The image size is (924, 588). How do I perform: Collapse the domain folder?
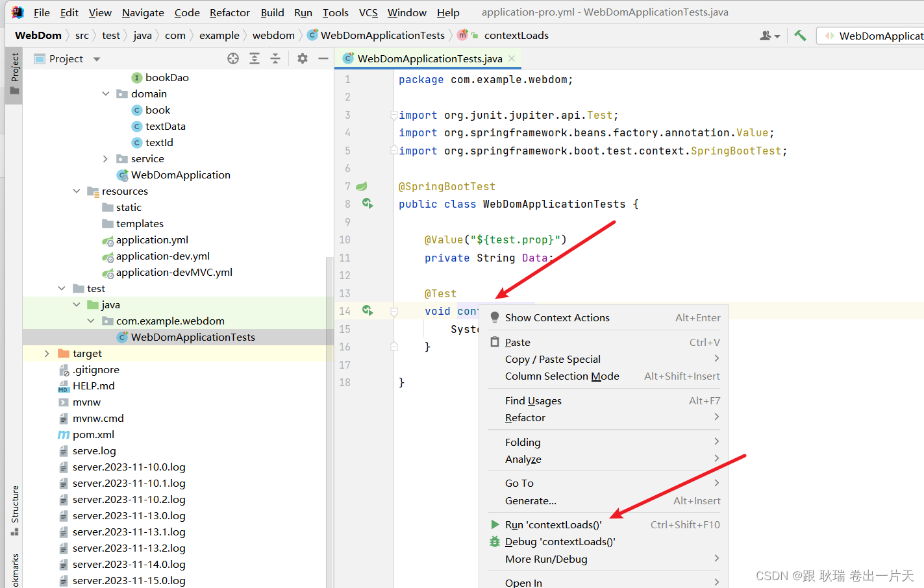[x=106, y=93]
